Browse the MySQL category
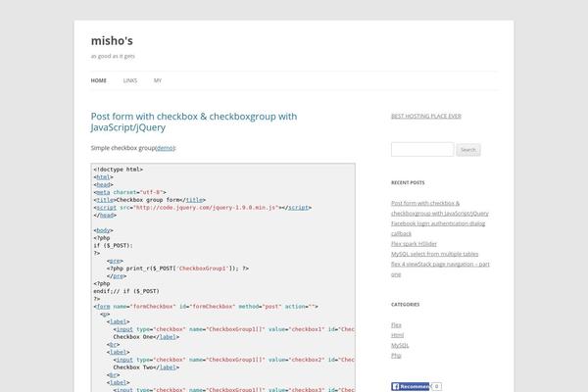Screen dimensions: 588x392 coord(400,345)
